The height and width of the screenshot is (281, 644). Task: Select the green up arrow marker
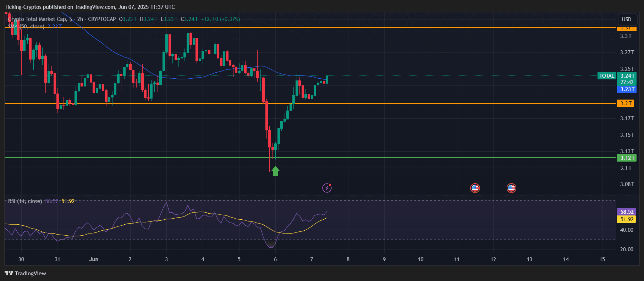click(x=275, y=171)
